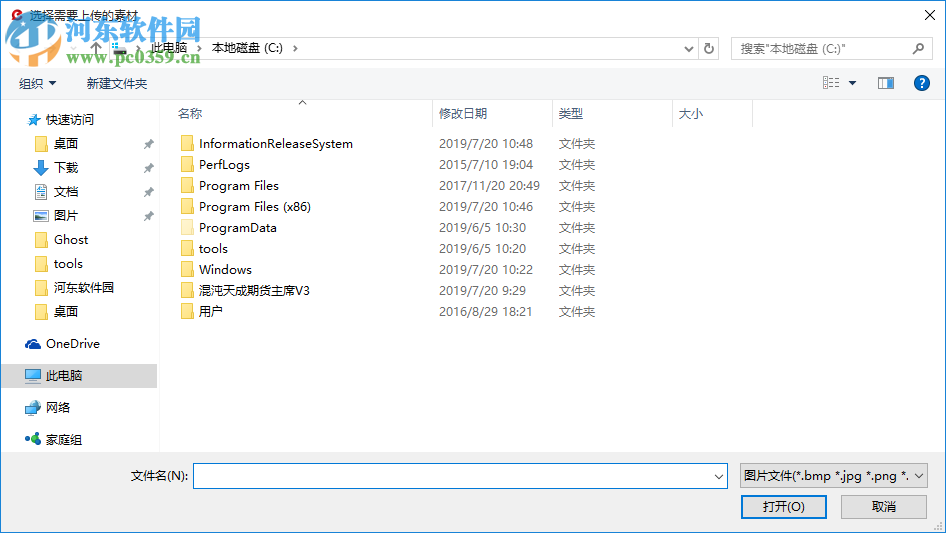Sort by the 大小 column header
The image size is (946, 533).
pyautogui.click(x=691, y=113)
